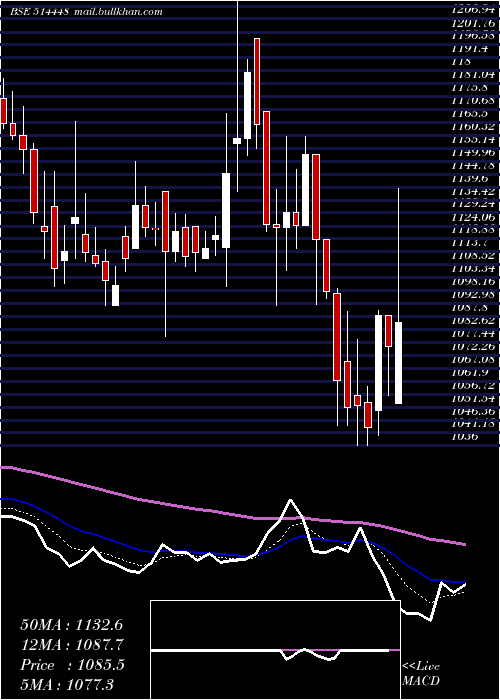Open the MACD inset chart panel
The width and height of the screenshot is (500, 700).
pos(275,650)
